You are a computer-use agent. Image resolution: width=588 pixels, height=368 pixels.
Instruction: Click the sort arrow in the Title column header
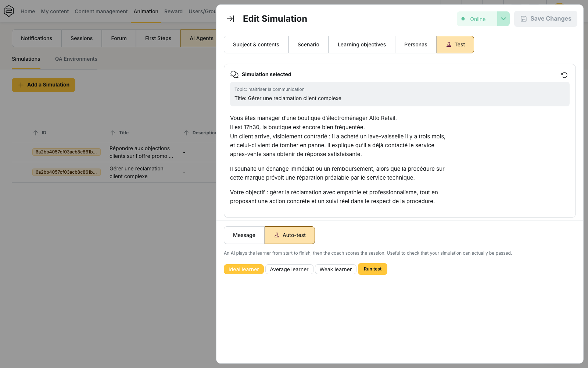click(113, 133)
